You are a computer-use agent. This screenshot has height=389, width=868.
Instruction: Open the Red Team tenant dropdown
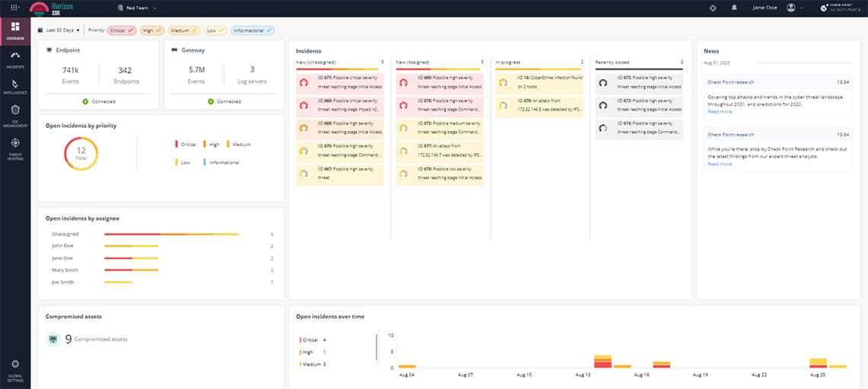click(137, 8)
